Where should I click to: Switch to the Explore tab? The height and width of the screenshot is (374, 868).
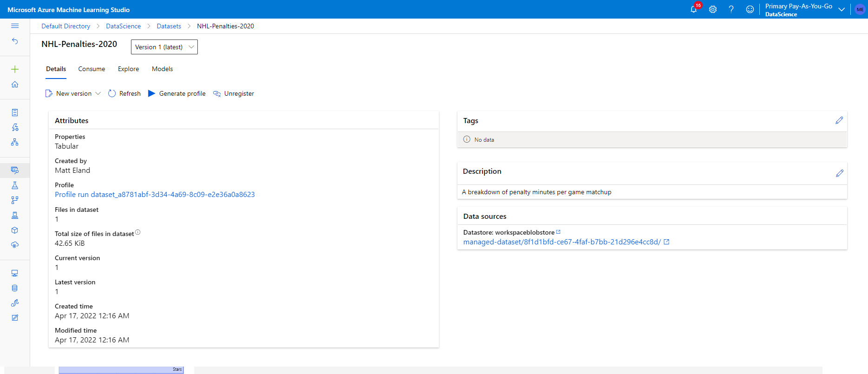tap(128, 69)
